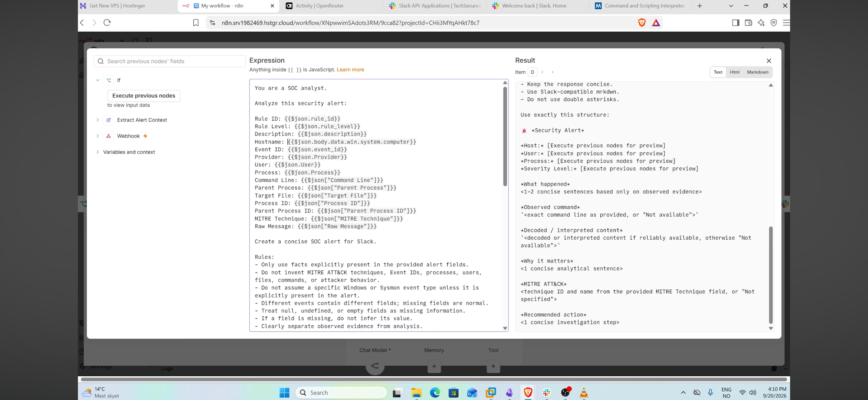Image resolution: width=868 pixels, height=400 pixels.
Task: Close the expression editor with the X
Action: tap(769, 60)
